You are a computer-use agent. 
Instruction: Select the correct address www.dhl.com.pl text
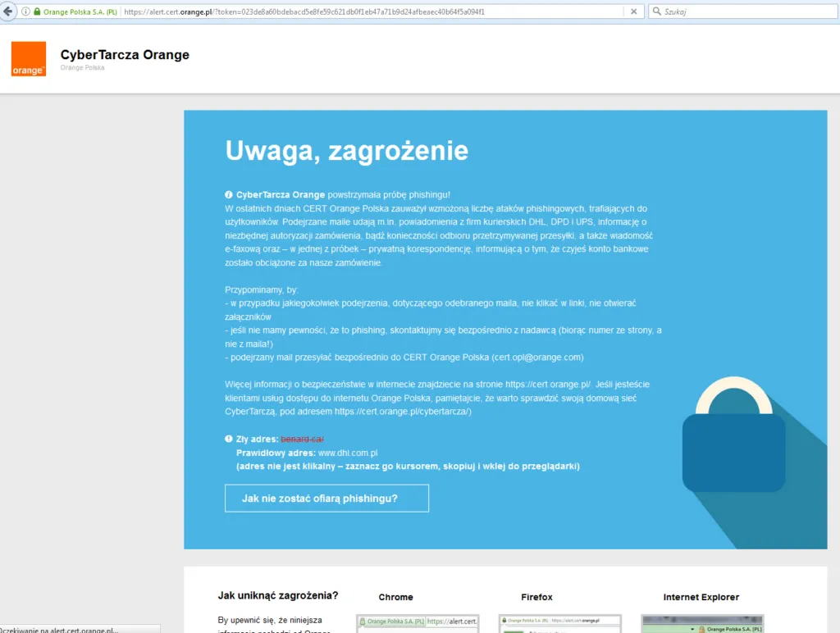point(348,453)
